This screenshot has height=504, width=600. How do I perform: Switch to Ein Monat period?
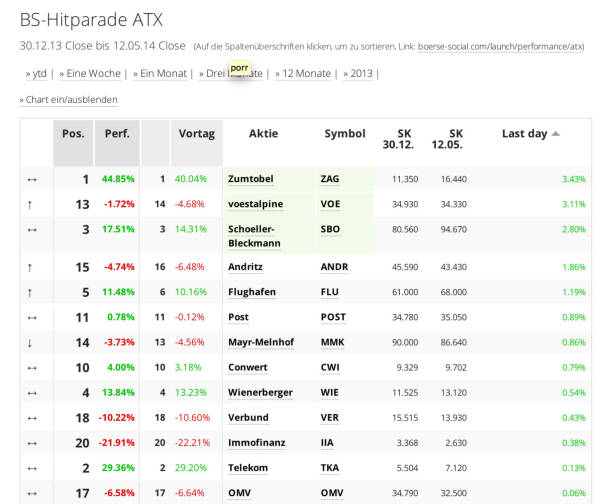pos(160,73)
